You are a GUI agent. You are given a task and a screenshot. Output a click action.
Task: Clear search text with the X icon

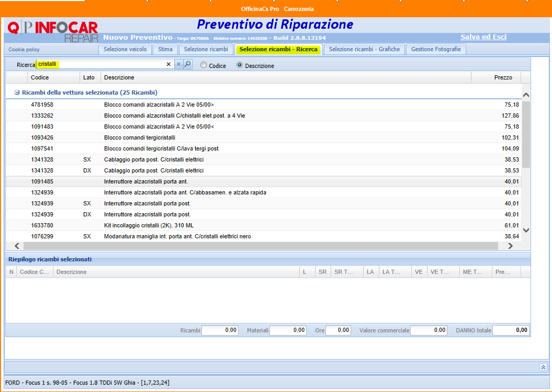coord(168,64)
